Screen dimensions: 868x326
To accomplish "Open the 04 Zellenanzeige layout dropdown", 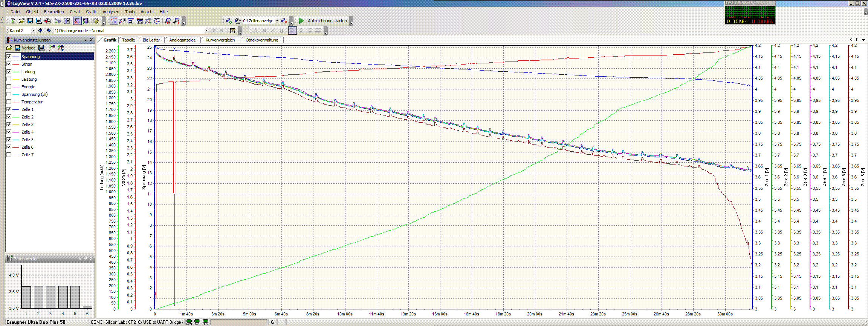I will pyautogui.click(x=277, y=21).
